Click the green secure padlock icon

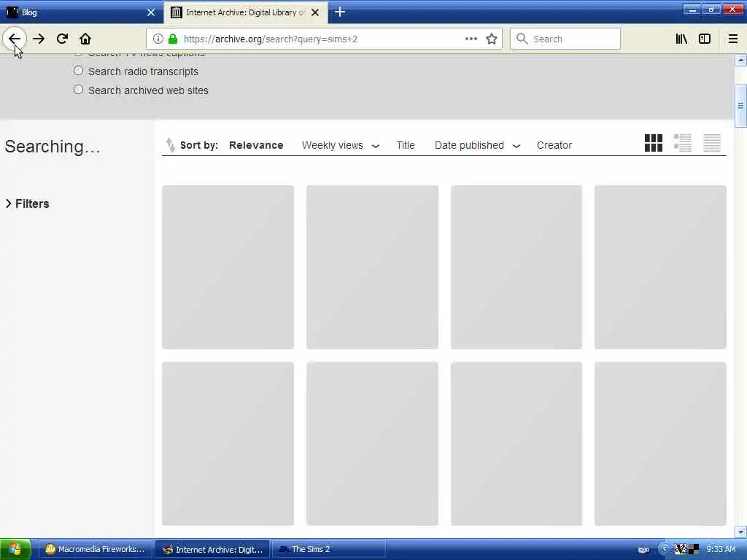pyautogui.click(x=173, y=39)
